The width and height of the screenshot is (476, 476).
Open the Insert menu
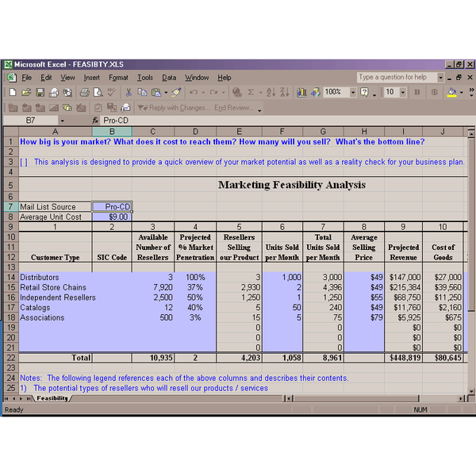[92, 78]
